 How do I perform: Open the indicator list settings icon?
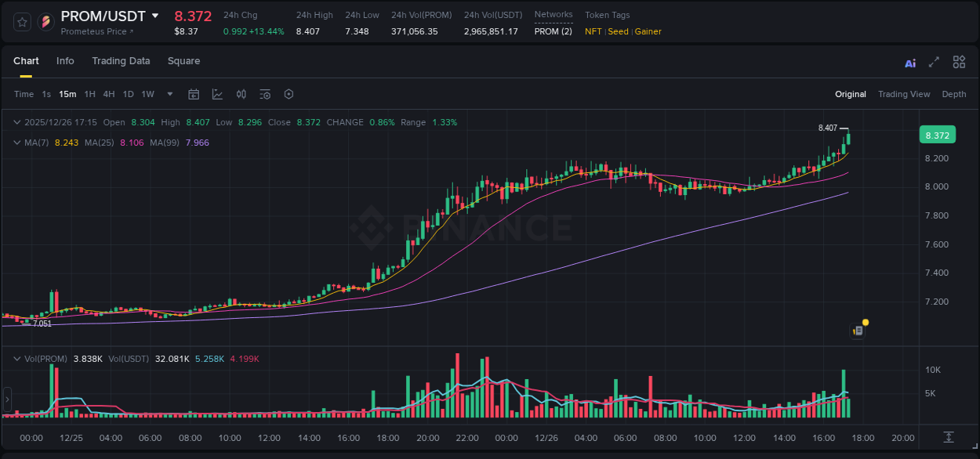265,94
